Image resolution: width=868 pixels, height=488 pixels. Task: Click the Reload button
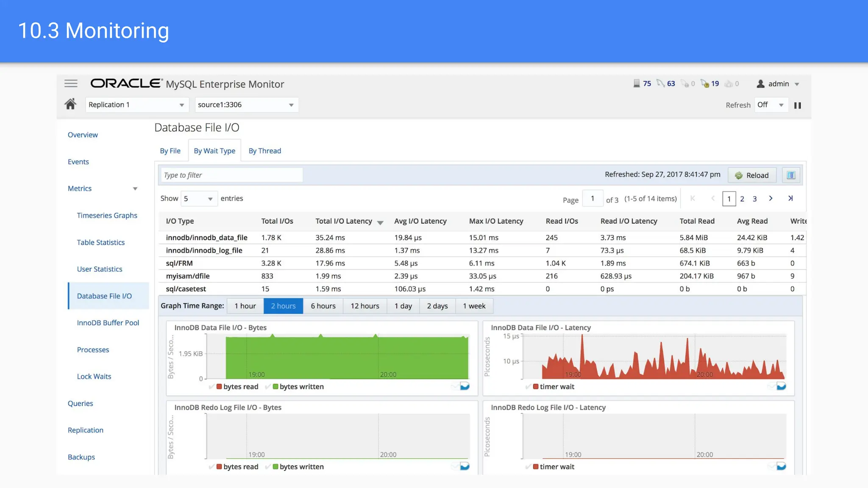(x=752, y=175)
